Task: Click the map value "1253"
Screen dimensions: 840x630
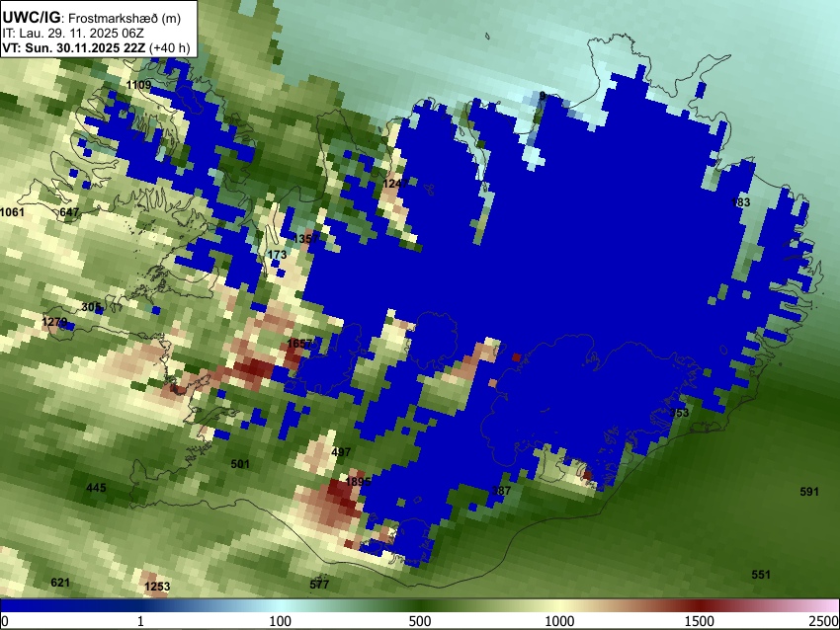Action: coord(157,587)
